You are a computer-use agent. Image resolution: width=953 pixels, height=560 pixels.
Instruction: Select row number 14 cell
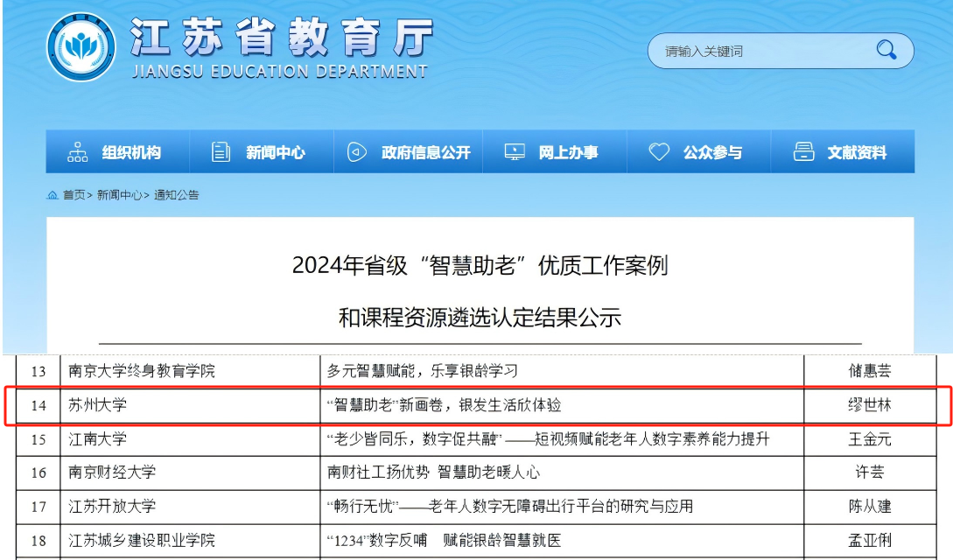pyautogui.click(x=39, y=405)
